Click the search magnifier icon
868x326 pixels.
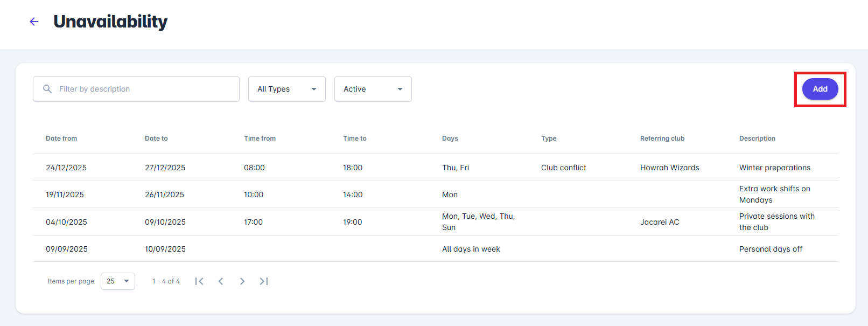coord(47,89)
